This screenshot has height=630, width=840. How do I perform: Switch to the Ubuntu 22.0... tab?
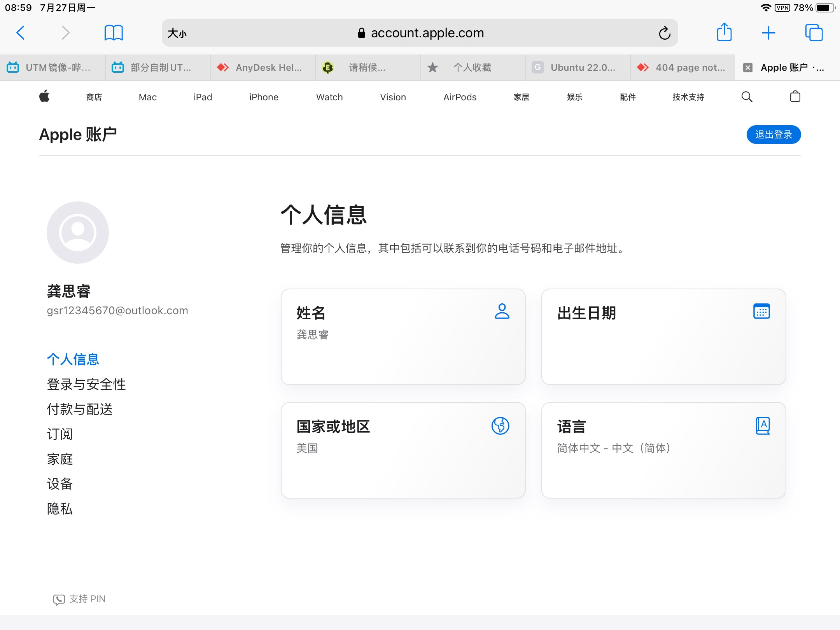(x=577, y=68)
